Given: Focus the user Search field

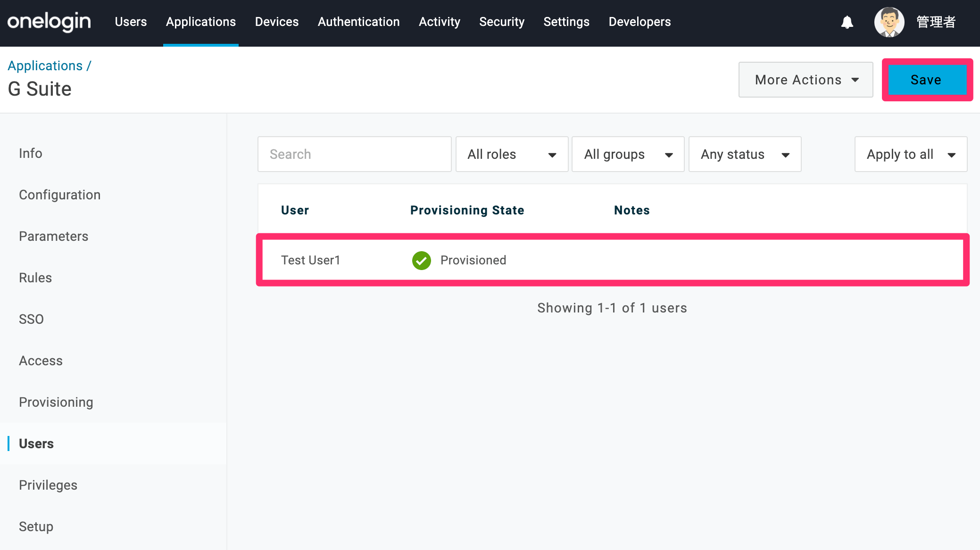Looking at the screenshot, I should coord(355,154).
